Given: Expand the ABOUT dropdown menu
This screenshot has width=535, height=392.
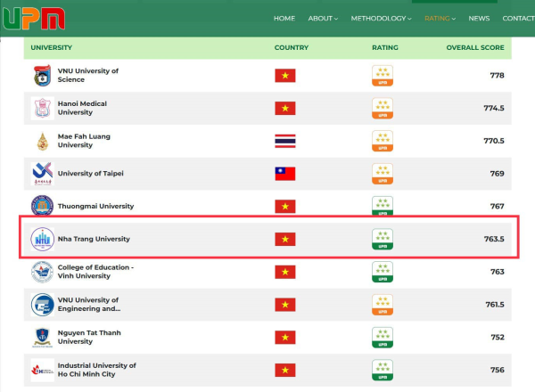Looking at the screenshot, I should point(323,19).
